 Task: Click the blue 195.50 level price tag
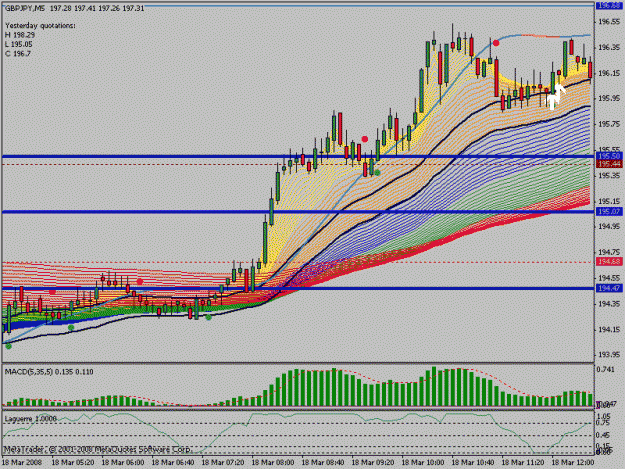click(609, 157)
